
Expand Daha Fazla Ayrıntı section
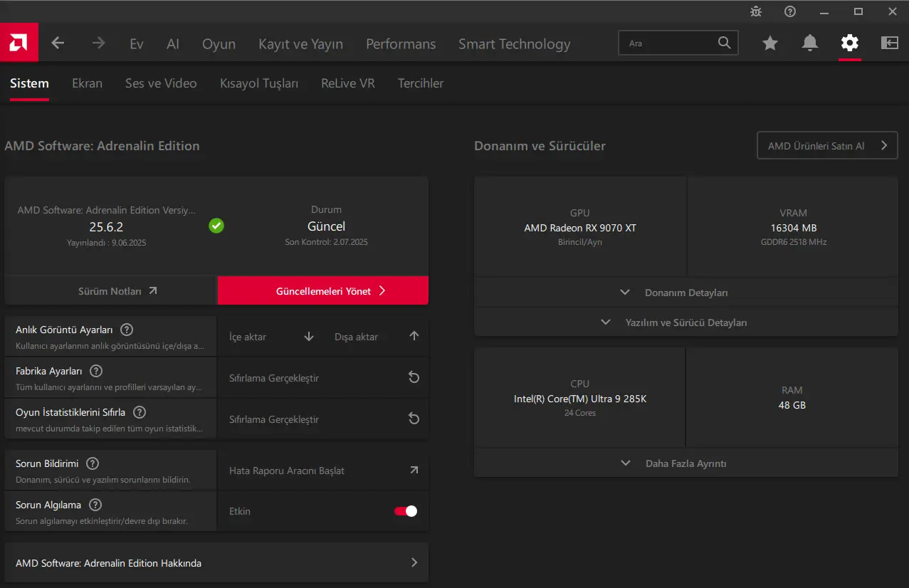(x=686, y=463)
